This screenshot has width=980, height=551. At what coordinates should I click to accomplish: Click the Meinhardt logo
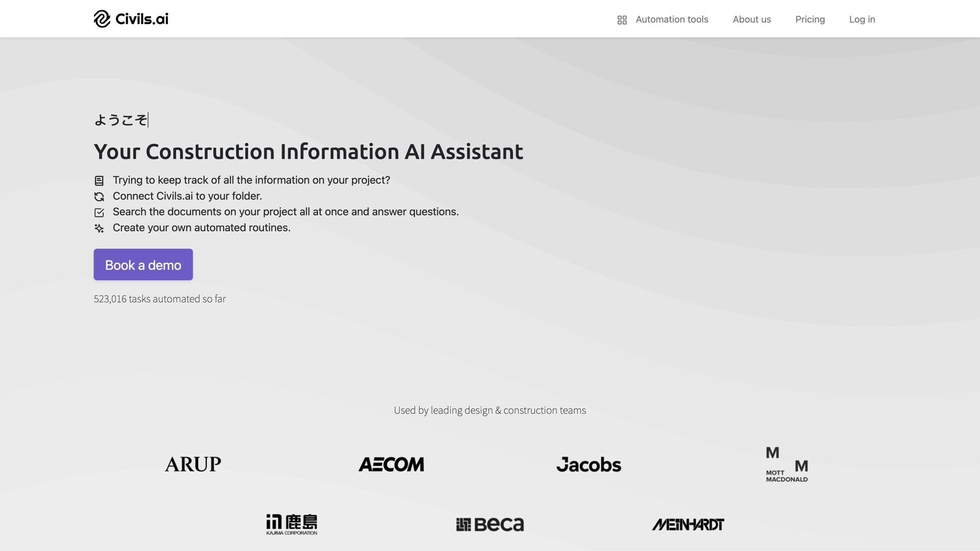click(x=688, y=523)
